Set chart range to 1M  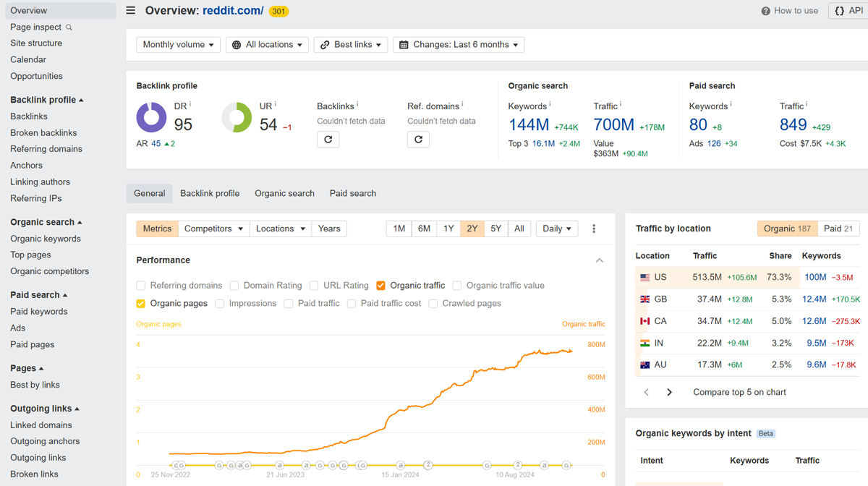399,229
